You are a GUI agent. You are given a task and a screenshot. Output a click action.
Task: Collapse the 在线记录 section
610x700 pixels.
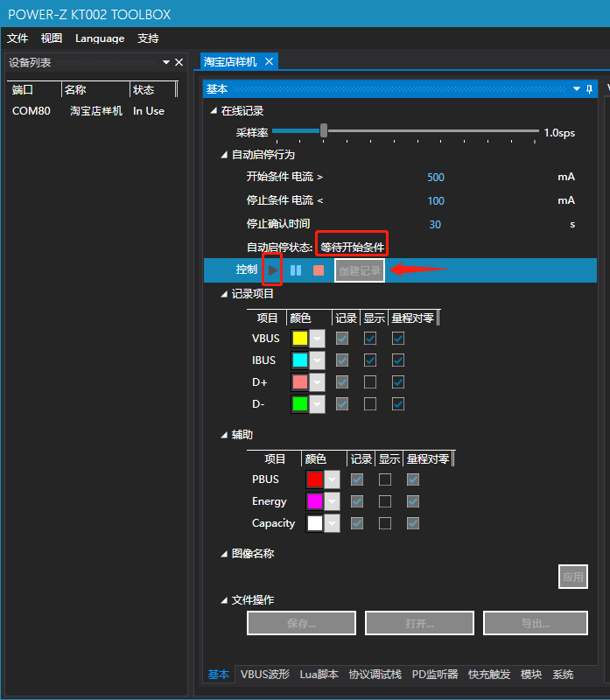point(214,111)
